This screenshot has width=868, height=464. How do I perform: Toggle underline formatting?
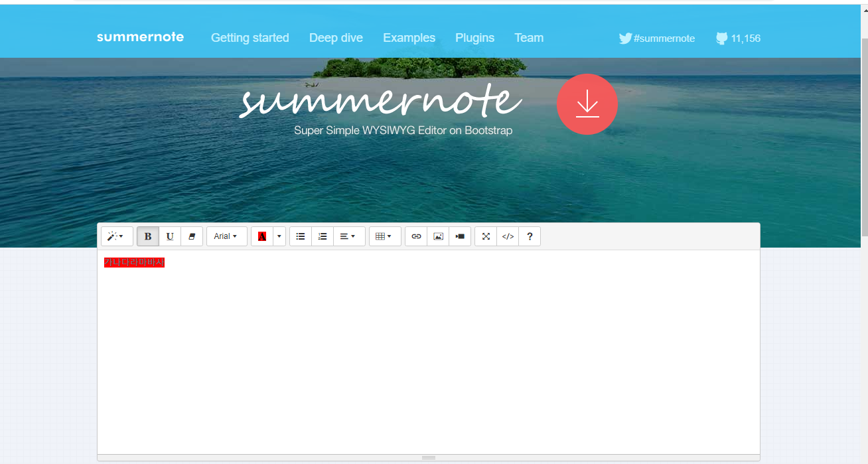click(170, 236)
